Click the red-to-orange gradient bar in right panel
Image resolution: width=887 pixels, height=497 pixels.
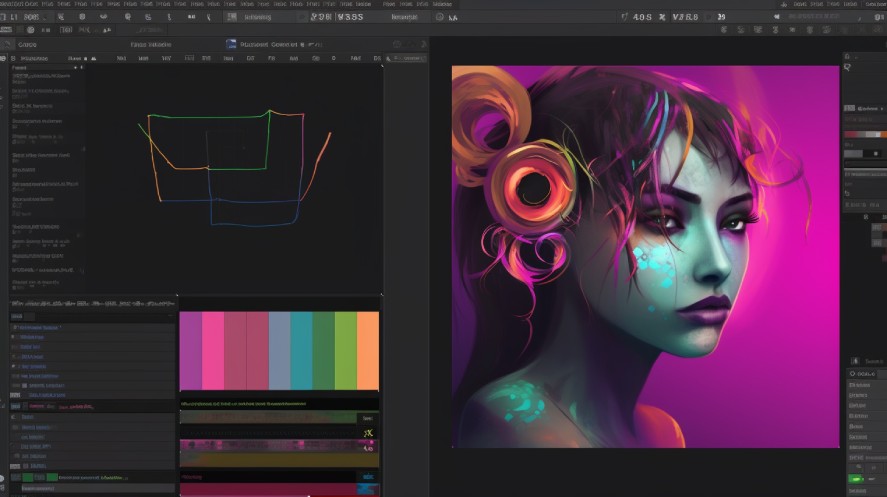[866, 135]
